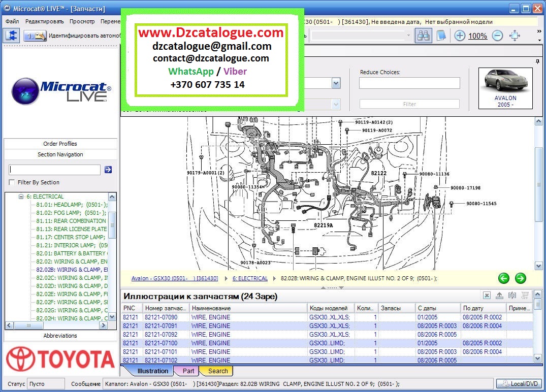
Task: Click the navigation tree toggle icon in the toolbar
Action: click(12, 36)
